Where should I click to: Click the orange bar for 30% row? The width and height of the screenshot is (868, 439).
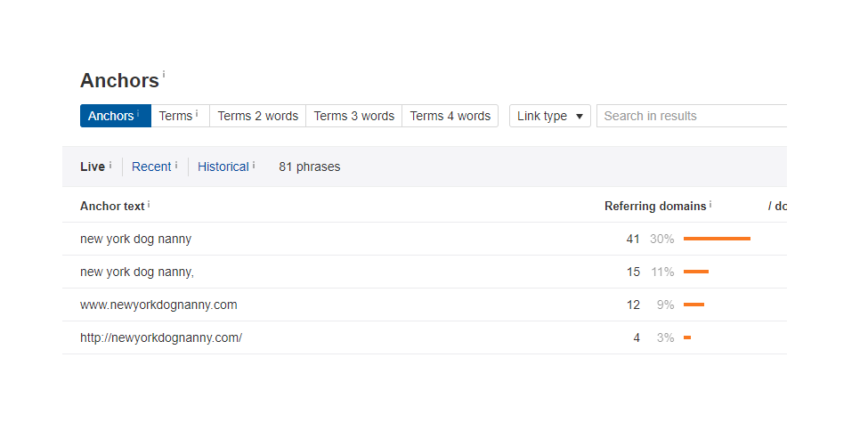[717, 239]
